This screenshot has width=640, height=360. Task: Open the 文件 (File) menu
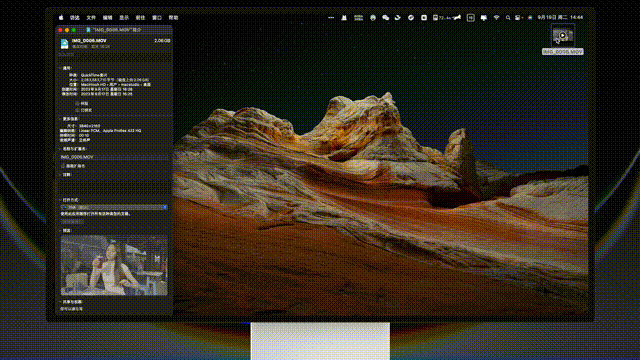[91, 18]
